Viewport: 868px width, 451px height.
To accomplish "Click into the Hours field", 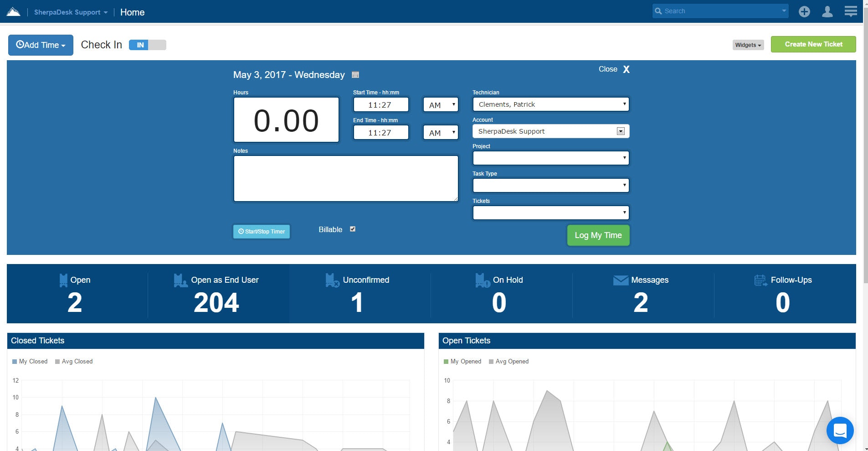I will 286,120.
